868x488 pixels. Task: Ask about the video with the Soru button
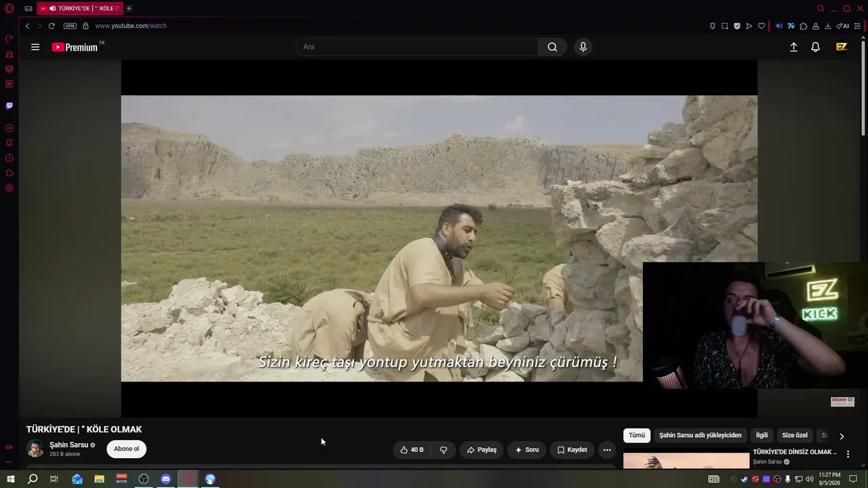point(527,449)
